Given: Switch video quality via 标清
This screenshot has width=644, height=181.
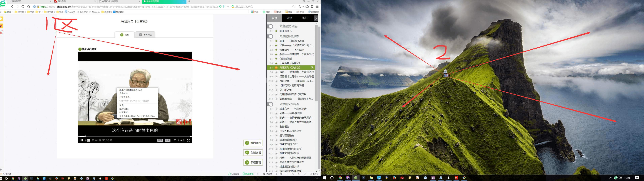Looking at the screenshot, I should pyautogui.click(x=168, y=141).
